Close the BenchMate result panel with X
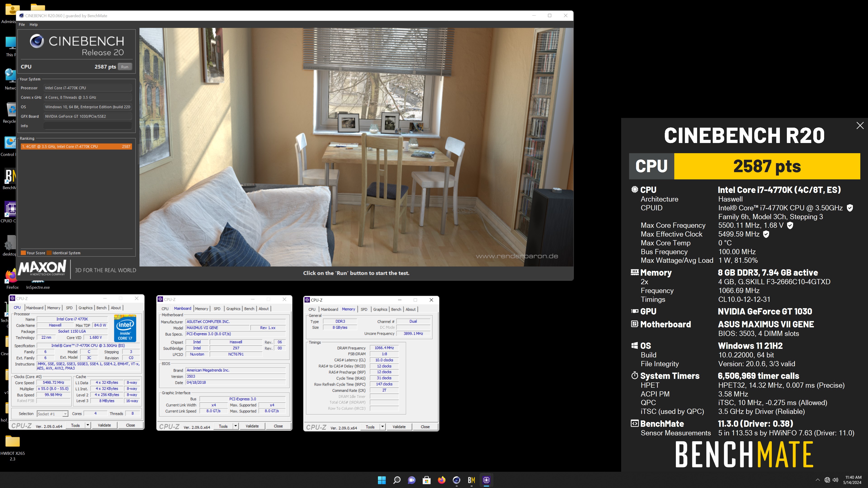 860,126
